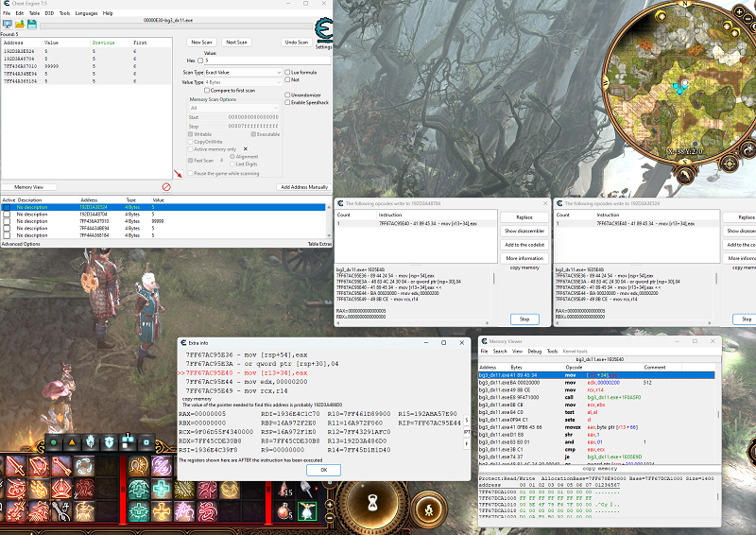Click the open folder load table icon
The height and width of the screenshot is (535, 756).
(18, 26)
